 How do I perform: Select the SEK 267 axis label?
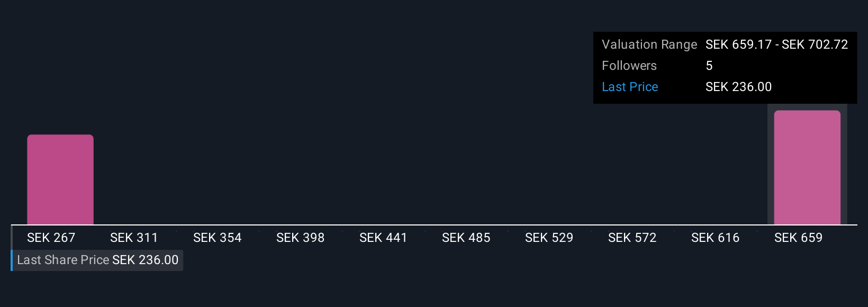pyautogui.click(x=51, y=238)
